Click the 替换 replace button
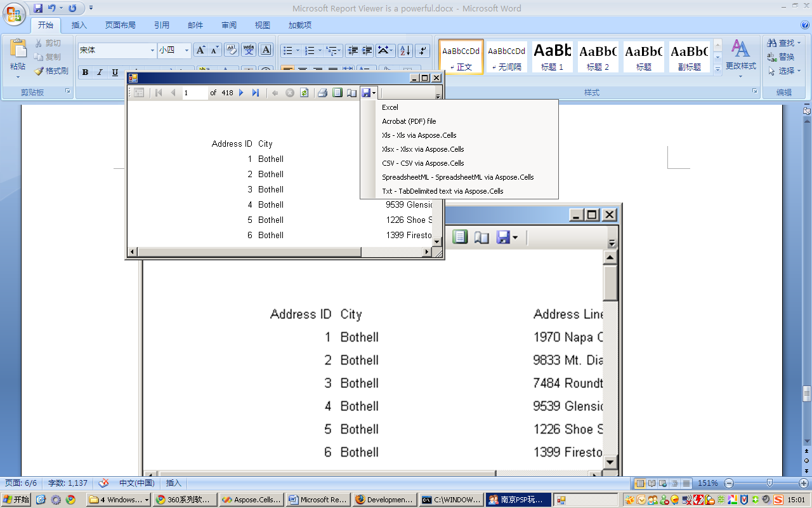 780,57
